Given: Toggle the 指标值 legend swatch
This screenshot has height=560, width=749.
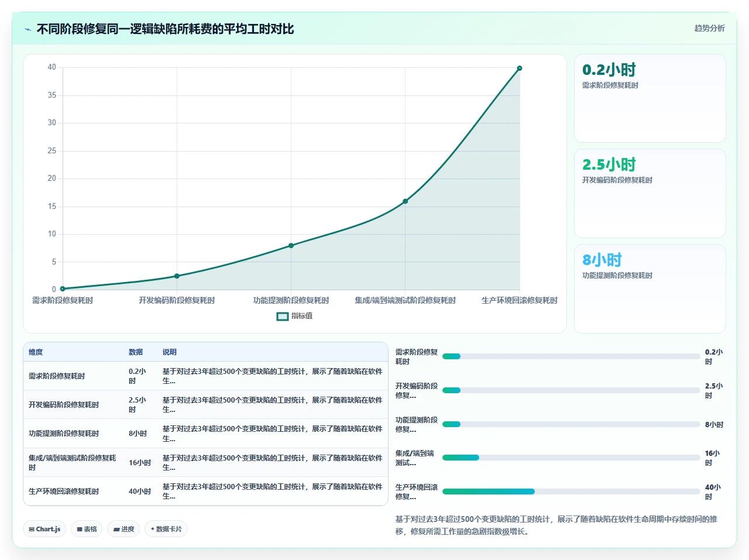Looking at the screenshot, I should tap(283, 316).
